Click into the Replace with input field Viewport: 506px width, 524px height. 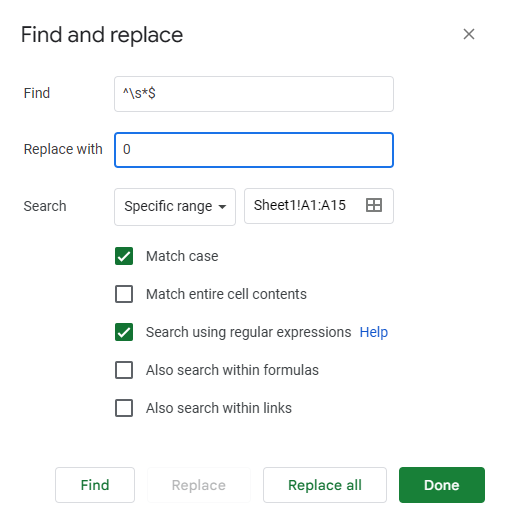254,150
